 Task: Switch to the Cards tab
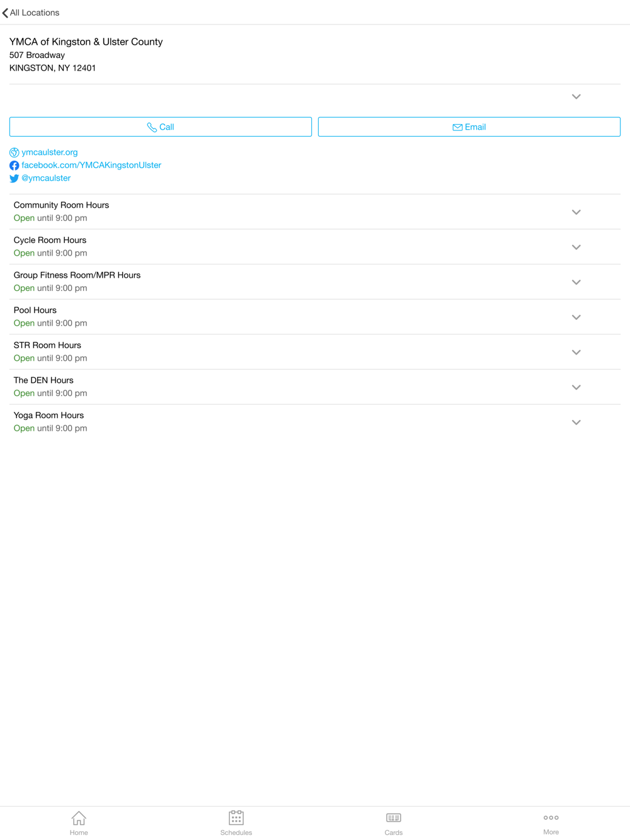(x=394, y=823)
